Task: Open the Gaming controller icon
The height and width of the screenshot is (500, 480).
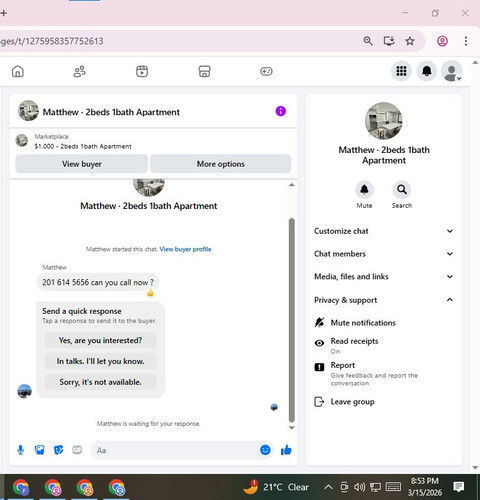Action: tap(266, 71)
